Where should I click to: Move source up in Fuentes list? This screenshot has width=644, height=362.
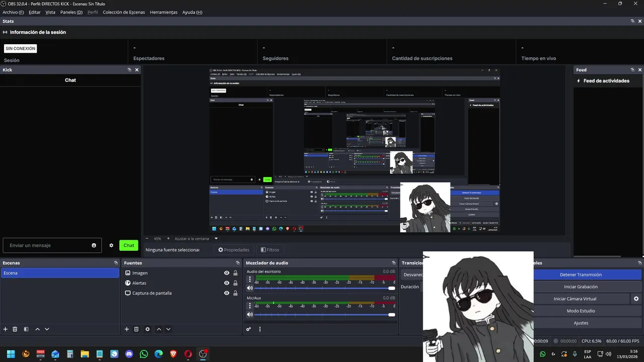[x=159, y=329]
